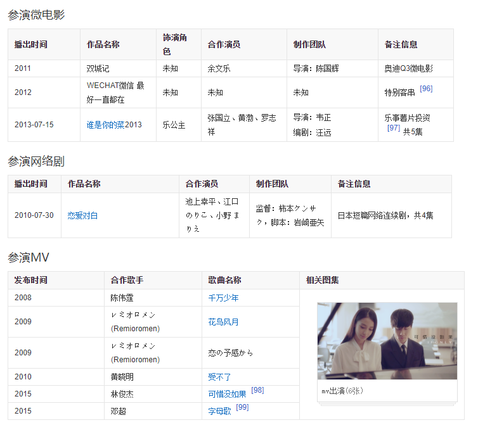Select the 参演网络剧 section heading
The height and width of the screenshot is (425, 504).
pos(36,162)
